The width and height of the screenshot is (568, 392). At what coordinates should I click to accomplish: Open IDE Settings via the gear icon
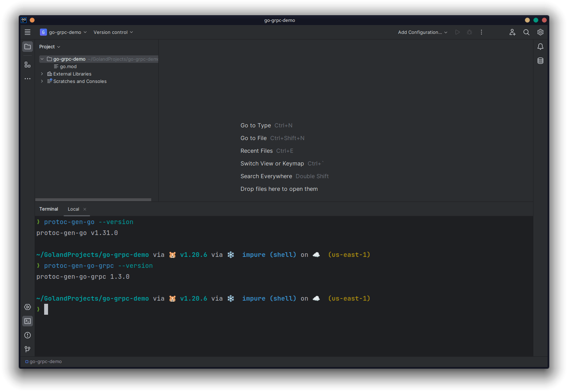[540, 32]
